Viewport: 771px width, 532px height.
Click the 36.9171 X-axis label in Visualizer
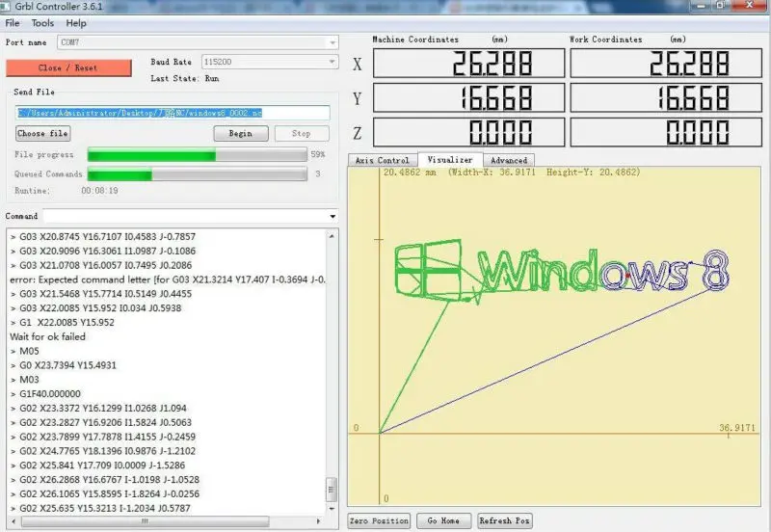point(736,428)
